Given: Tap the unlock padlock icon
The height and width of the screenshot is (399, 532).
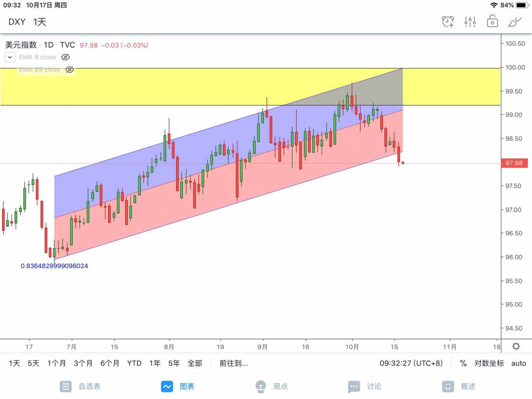Looking at the screenshot, I should click(x=492, y=21).
